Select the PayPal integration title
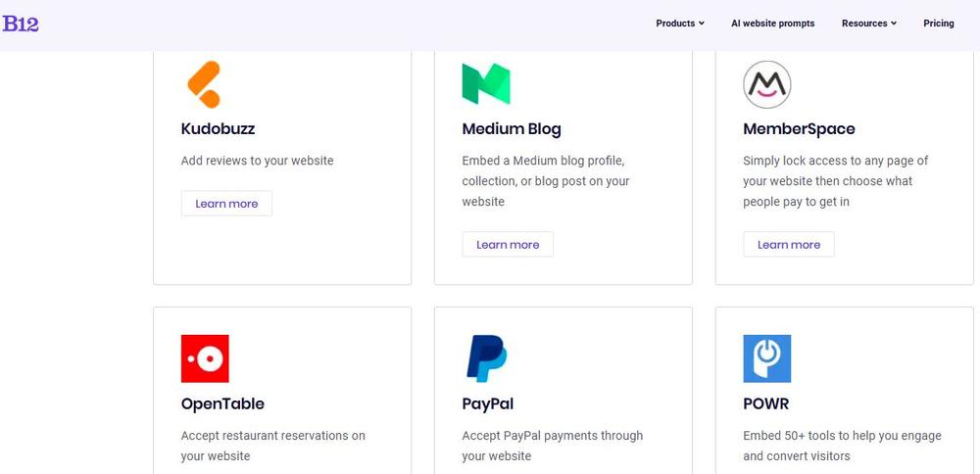 point(487,403)
